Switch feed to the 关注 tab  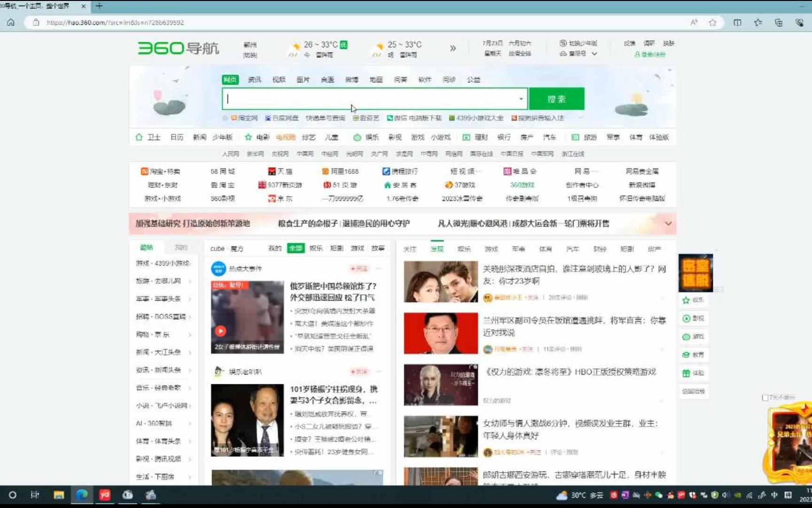pos(410,249)
